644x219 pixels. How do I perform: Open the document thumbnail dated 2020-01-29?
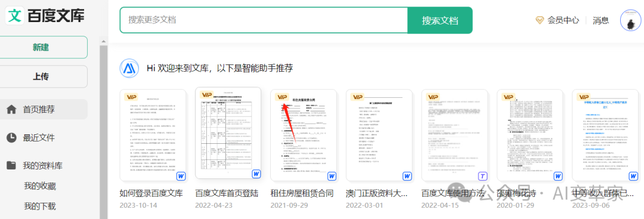pyautogui.click(x=530, y=135)
